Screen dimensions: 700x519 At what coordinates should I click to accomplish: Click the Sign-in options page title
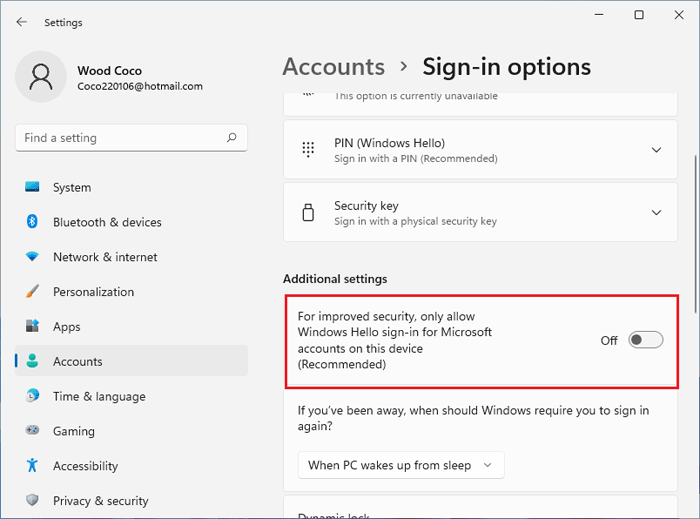(x=507, y=67)
